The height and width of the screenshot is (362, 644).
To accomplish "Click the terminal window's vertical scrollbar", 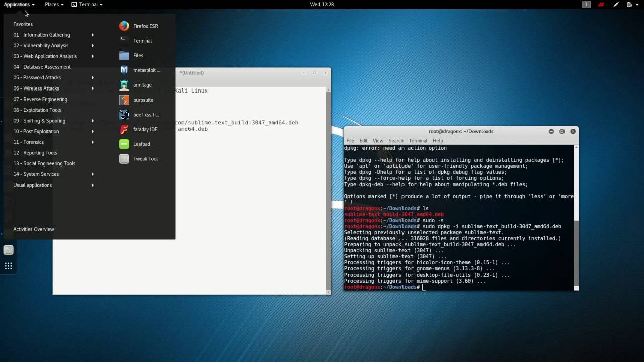I will click(x=576, y=217).
